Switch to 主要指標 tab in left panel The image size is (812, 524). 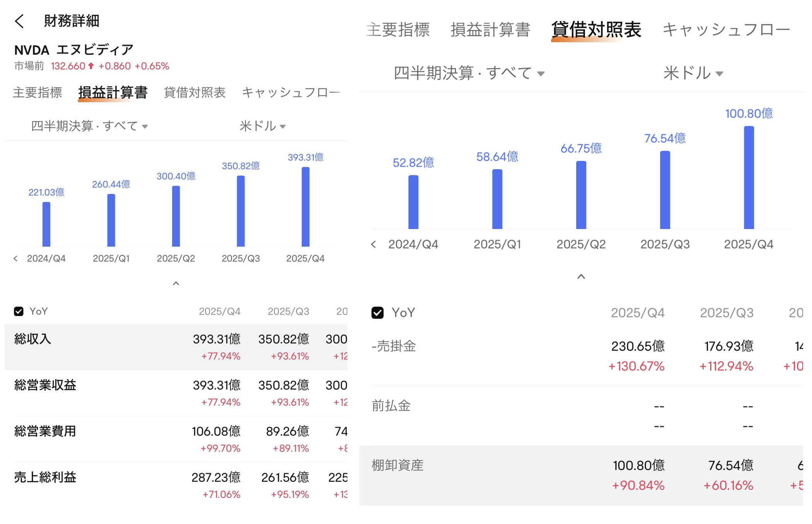point(38,93)
